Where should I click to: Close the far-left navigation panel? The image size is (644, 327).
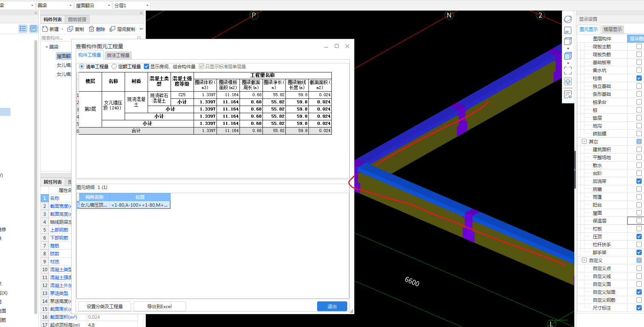[36, 13]
